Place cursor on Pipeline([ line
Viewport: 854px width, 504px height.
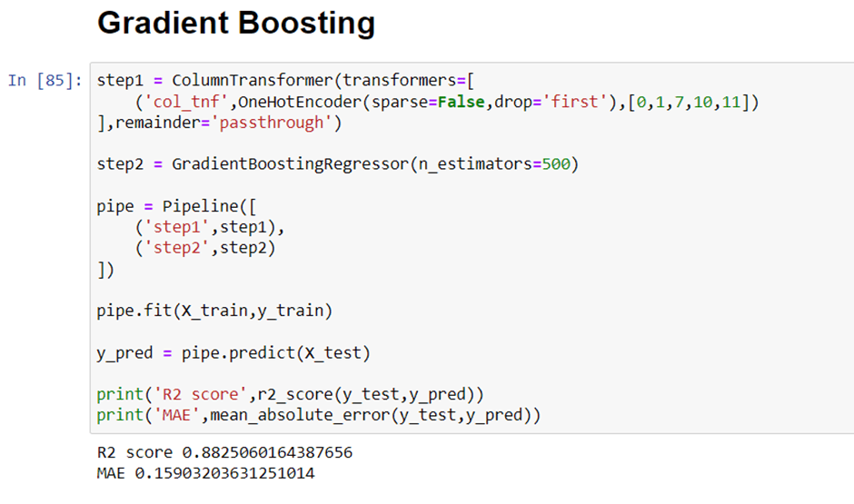pos(176,206)
